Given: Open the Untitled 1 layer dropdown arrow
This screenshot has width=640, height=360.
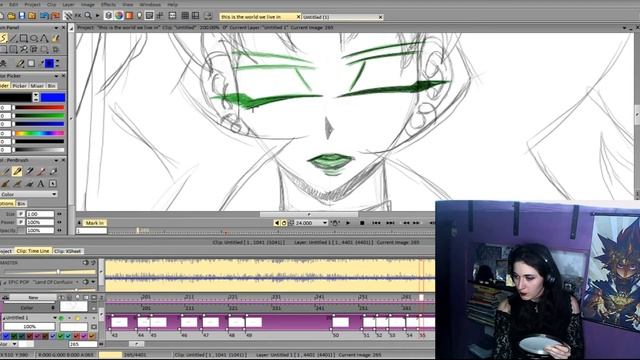Looking at the screenshot, I should click(x=55, y=318).
